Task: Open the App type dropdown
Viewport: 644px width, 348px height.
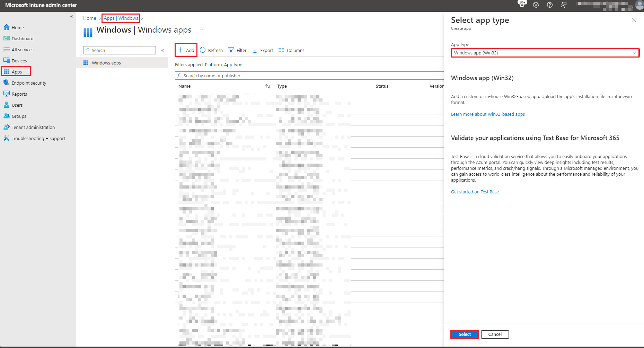Action: coord(545,53)
